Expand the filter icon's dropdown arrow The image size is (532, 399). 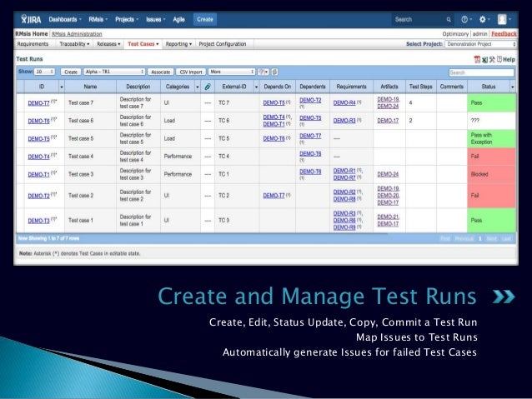(266, 72)
